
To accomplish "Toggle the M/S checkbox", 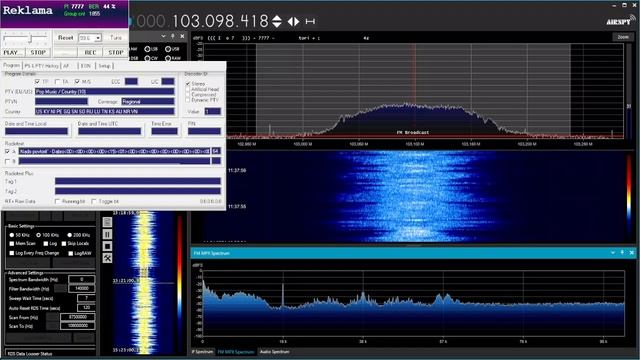I will pyautogui.click(x=77, y=82).
